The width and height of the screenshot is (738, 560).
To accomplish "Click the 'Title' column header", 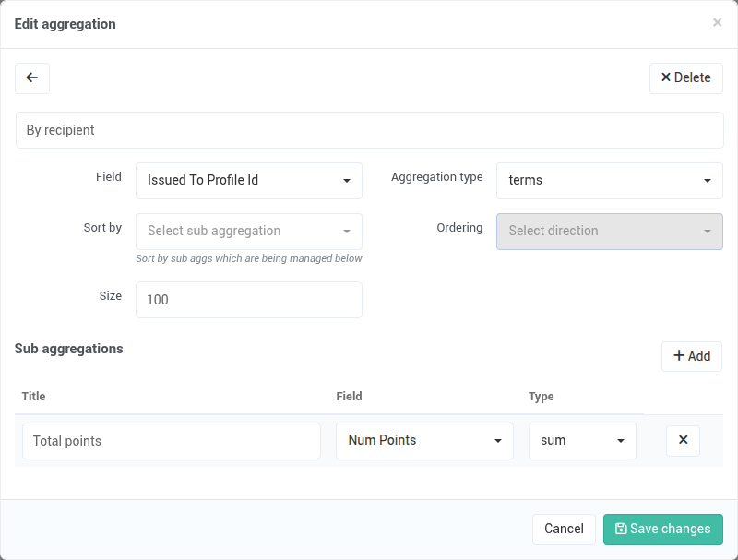I will click(33, 396).
